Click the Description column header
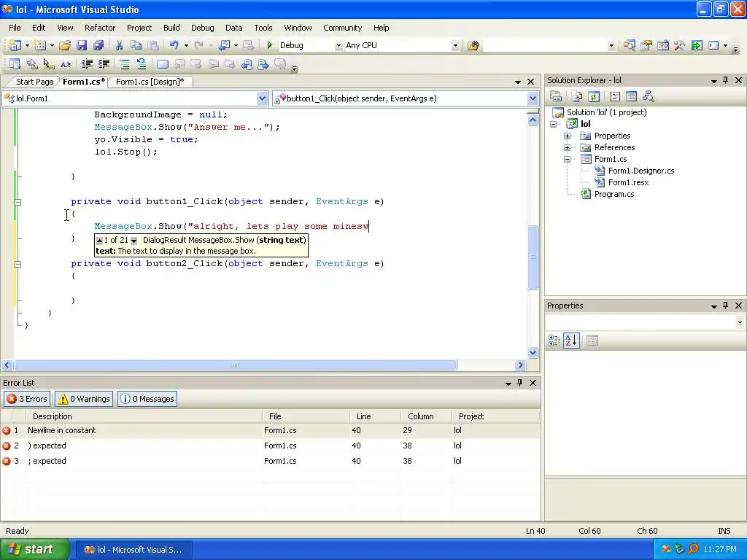Image resolution: width=747 pixels, height=560 pixels. point(144,416)
